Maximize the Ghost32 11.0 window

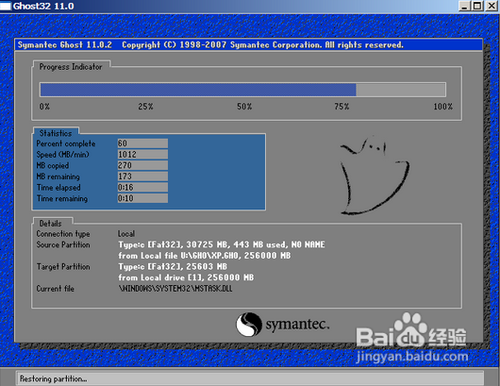pos(478,6)
